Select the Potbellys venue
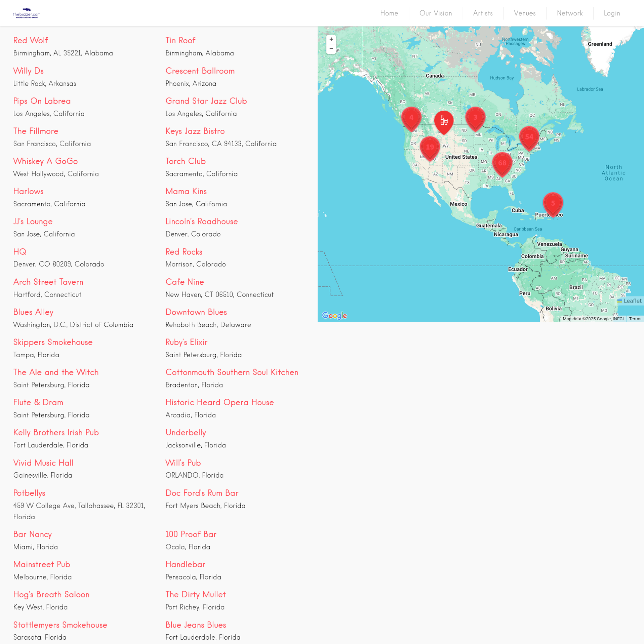Image resolution: width=644 pixels, height=644 pixels. [x=29, y=493]
